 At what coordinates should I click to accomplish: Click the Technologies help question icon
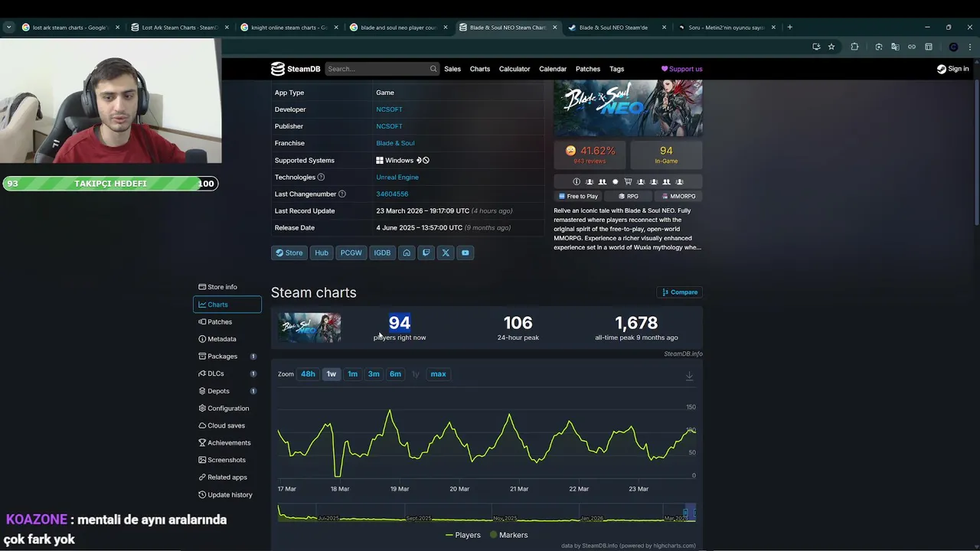click(321, 177)
